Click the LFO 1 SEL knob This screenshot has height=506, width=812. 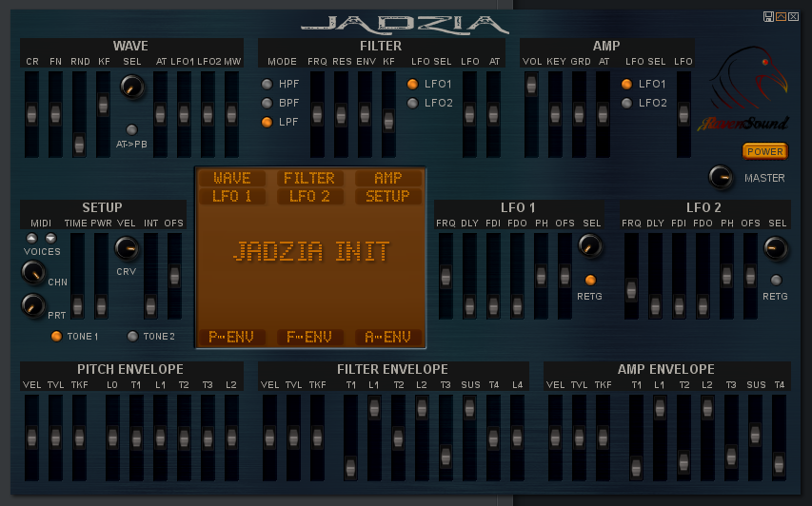point(590,245)
